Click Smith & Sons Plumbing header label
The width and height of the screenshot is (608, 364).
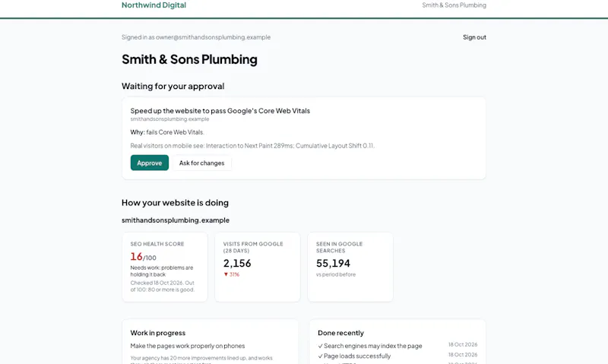tap(454, 5)
